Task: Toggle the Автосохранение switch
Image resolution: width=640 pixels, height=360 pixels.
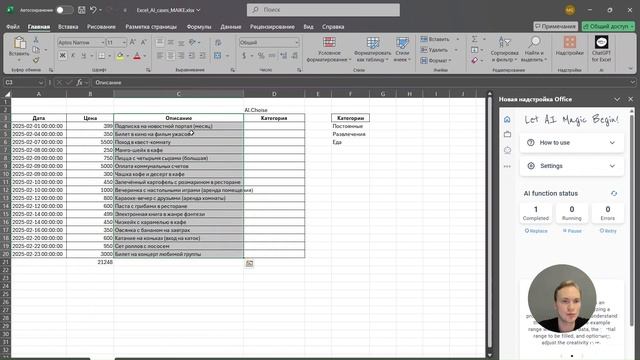Action: pyautogui.click(x=64, y=10)
